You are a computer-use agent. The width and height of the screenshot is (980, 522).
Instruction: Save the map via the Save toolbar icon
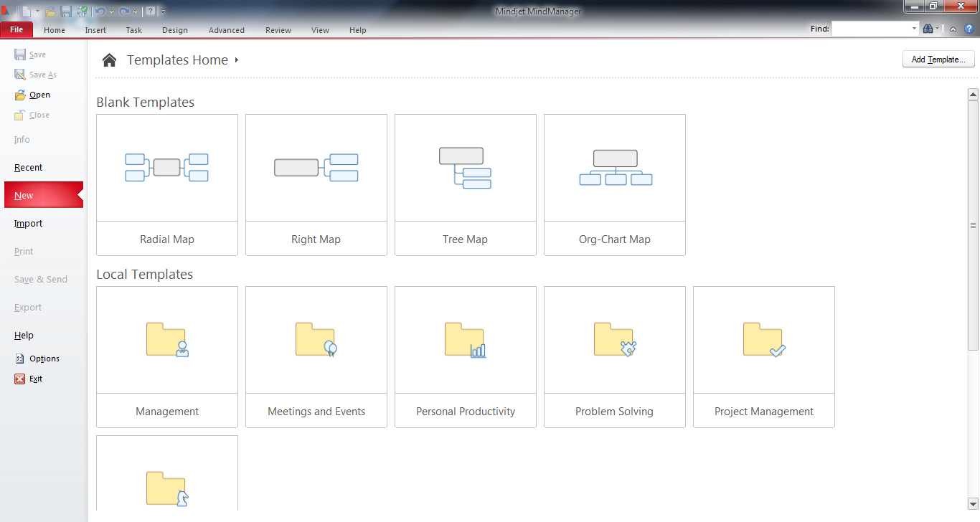pyautogui.click(x=65, y=11)
